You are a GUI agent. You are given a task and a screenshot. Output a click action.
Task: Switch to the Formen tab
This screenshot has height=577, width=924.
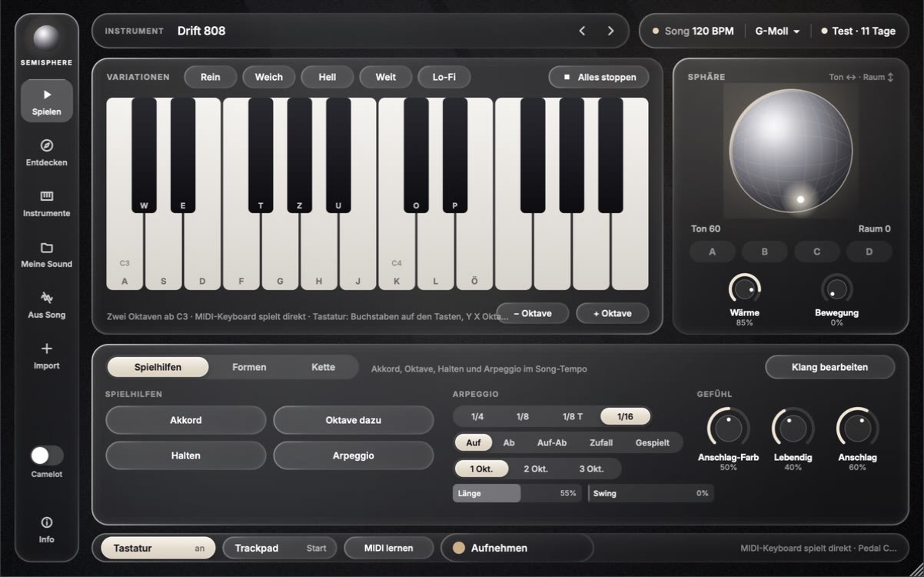tap(249, 367)
